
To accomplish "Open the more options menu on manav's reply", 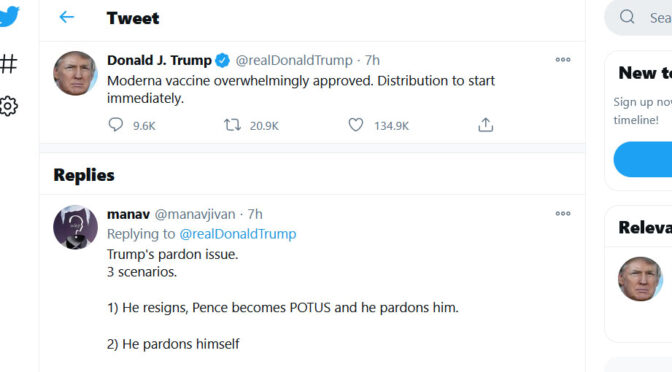I will 563,213.
